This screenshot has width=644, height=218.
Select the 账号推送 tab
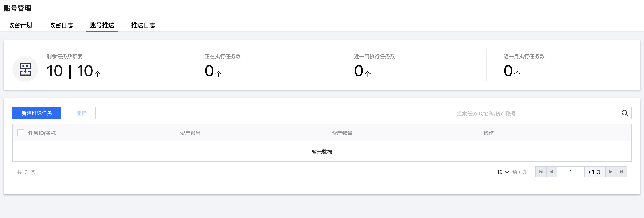pyautogui.click(x=102, y=25)
